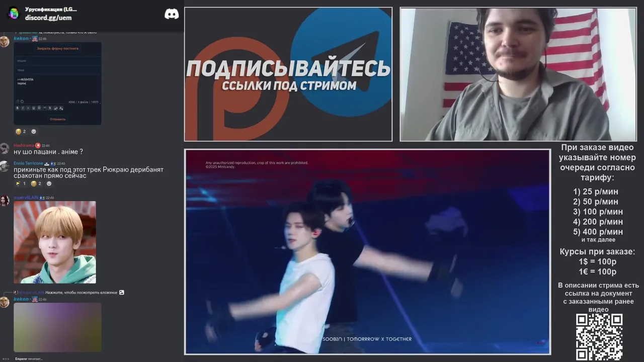644x362 pixels.
Task: Add a reaction under kekon's posting form message
Action: pyautogui.click(x=34, y=132)
